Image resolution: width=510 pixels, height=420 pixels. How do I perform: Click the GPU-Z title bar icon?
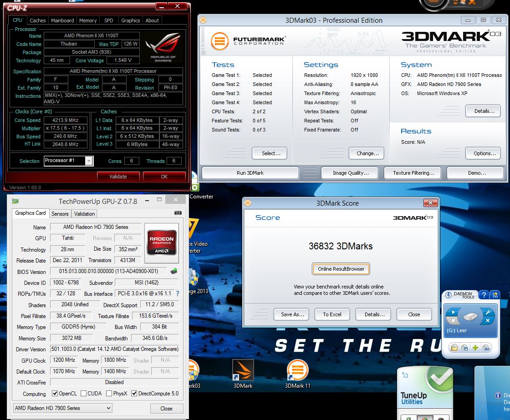(15, 201)
